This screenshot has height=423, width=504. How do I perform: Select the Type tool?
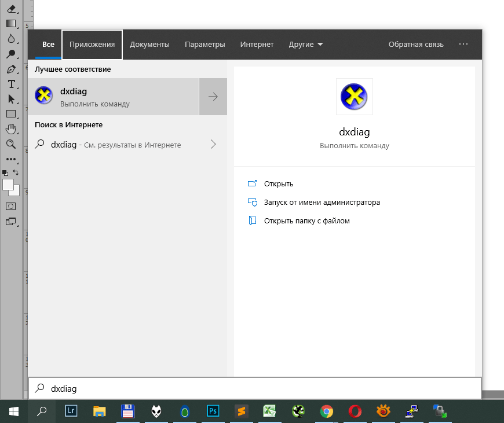click(x=11, y=84)
